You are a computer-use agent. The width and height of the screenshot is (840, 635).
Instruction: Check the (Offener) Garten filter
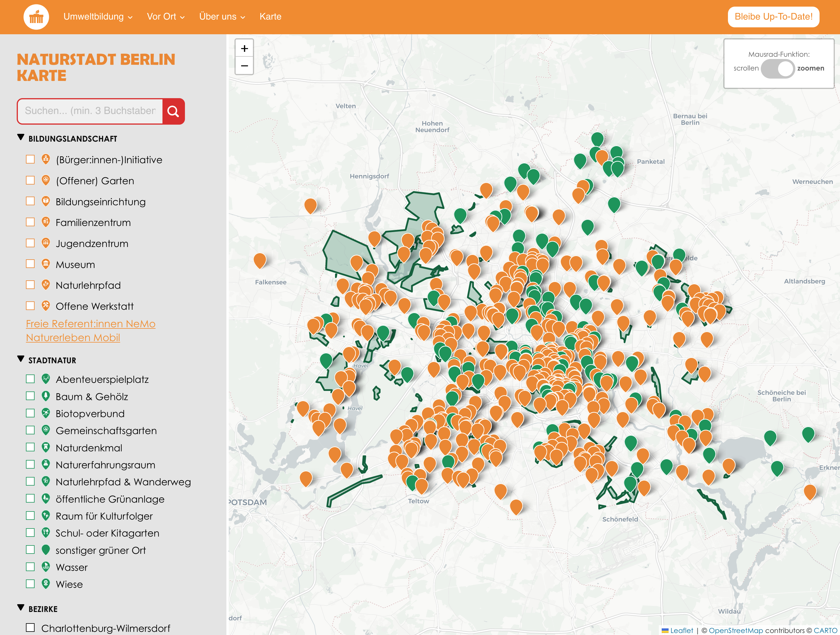coord(30,180)
